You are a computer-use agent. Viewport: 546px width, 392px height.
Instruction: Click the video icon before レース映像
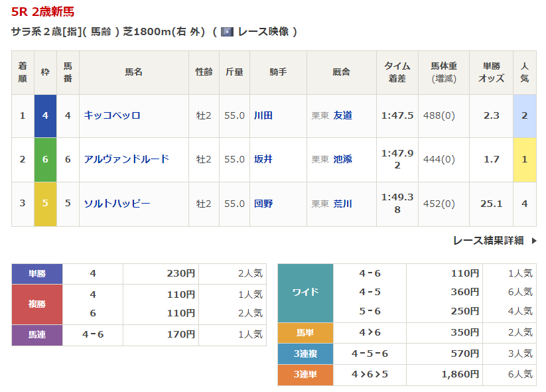227,32
